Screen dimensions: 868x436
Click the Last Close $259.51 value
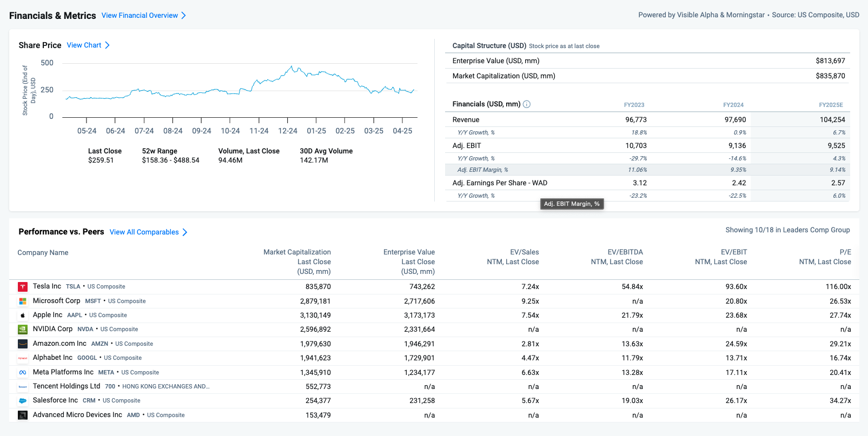(101, 160)
